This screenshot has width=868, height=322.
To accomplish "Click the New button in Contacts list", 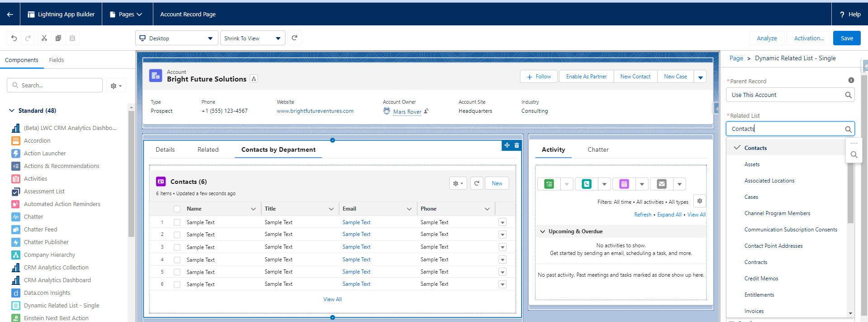I will pyautogui.click(x=497, y=183).
